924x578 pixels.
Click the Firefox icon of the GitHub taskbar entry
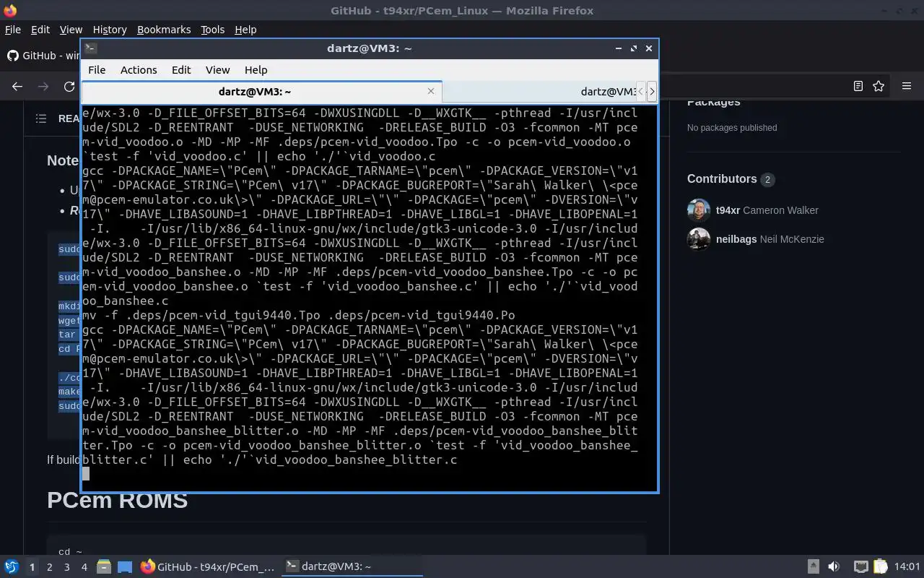(148, 567)
